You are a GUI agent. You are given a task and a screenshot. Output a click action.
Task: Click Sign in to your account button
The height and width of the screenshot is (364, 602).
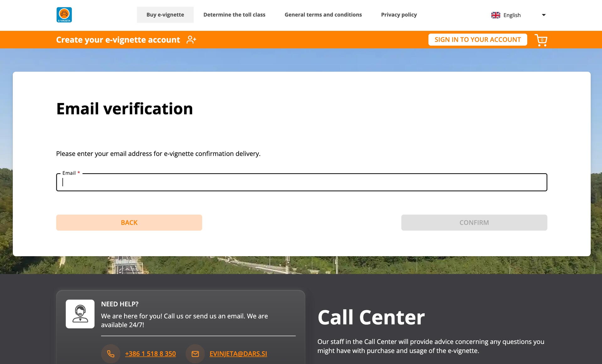point(478,40)
